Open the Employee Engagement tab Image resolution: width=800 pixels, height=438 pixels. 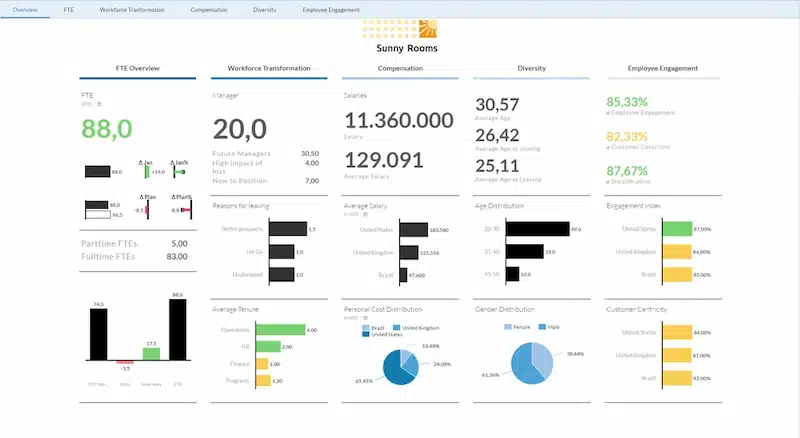[x=331, y=8]
